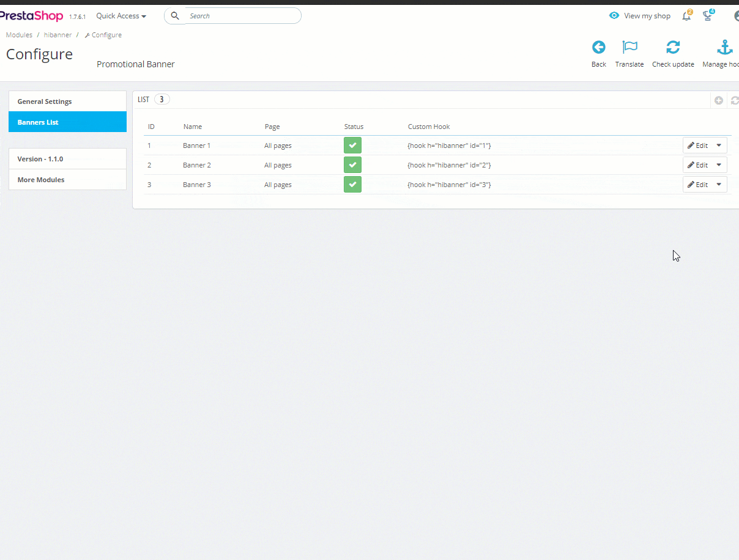The width and height of the screenshot is (739, 560).
Task: Focus the Search input field
Action: click(243, 16)
